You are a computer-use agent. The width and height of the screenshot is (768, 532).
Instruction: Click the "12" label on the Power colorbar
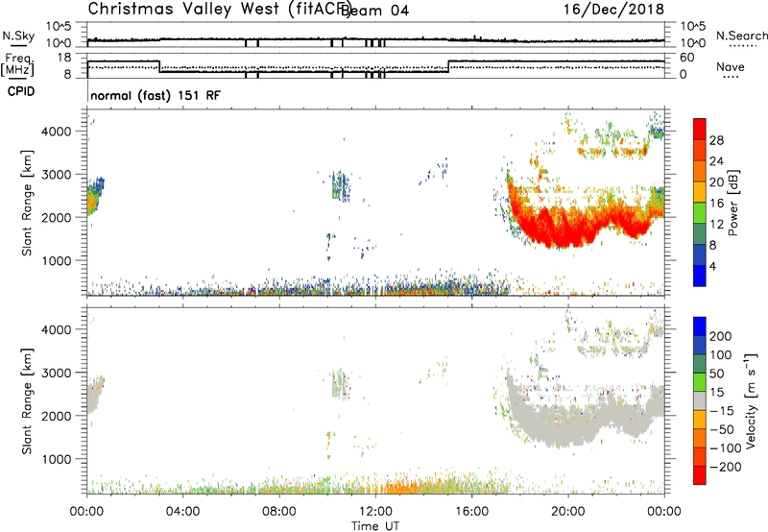[x=716, y=225]
